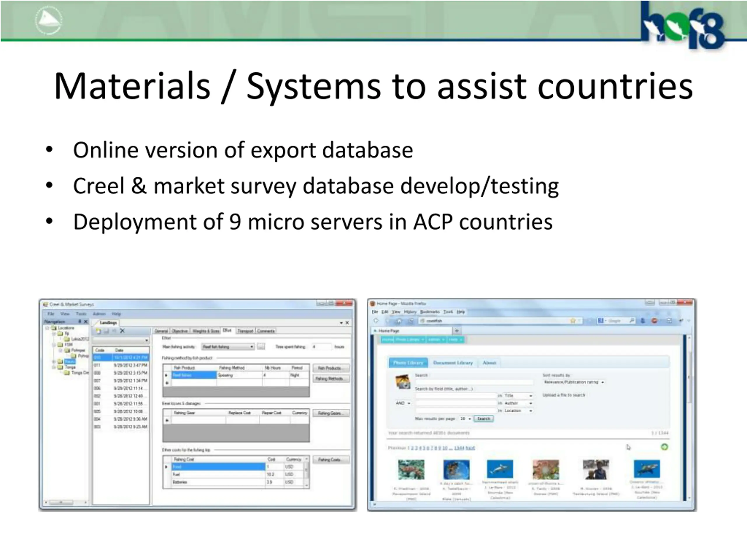747x560 pixels.
Task: Open dropdown above the Code/Date list
Action: tap(121, 340)
